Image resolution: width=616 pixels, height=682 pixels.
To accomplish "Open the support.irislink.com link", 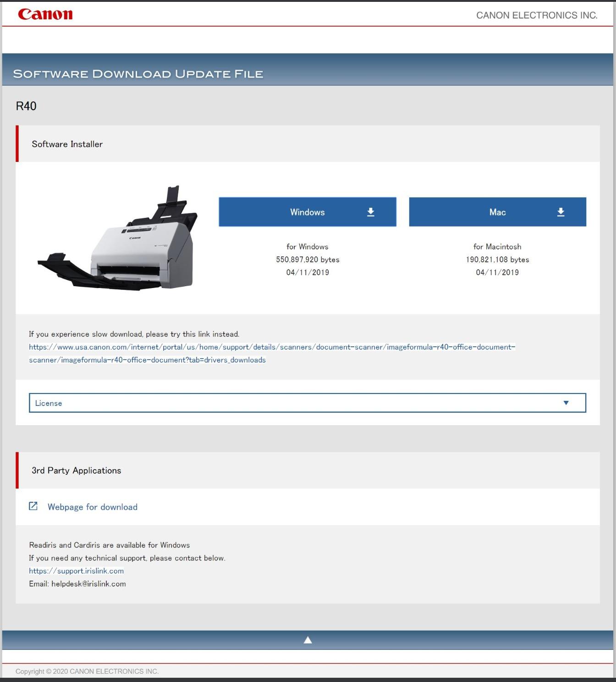I will pyautogui.click(x=76, y=571).
